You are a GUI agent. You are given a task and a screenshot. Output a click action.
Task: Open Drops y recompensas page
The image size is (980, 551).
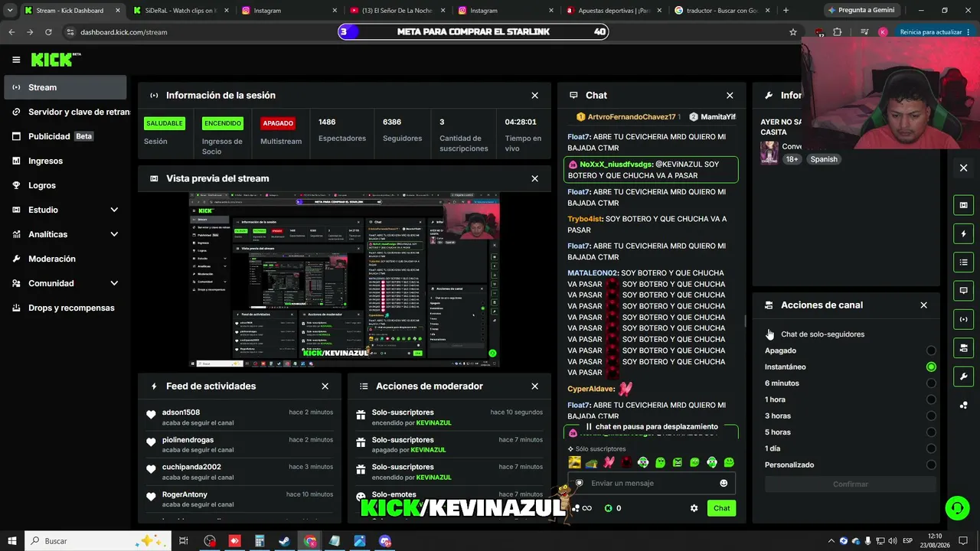click(65, 308)
